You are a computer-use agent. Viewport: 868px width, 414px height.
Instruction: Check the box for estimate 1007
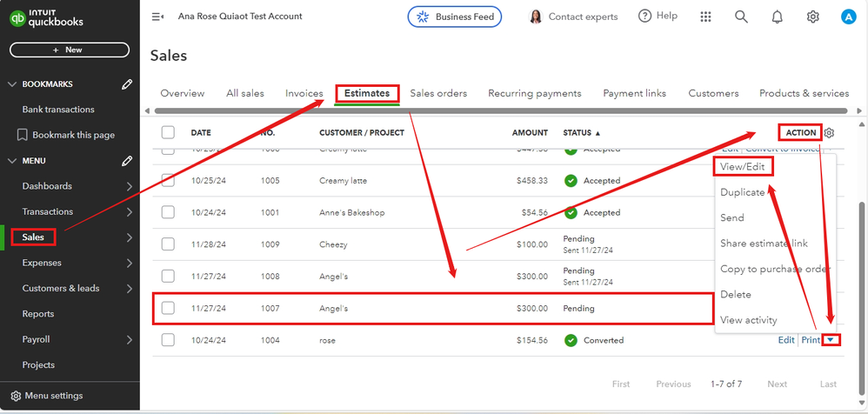click(168, 308)
